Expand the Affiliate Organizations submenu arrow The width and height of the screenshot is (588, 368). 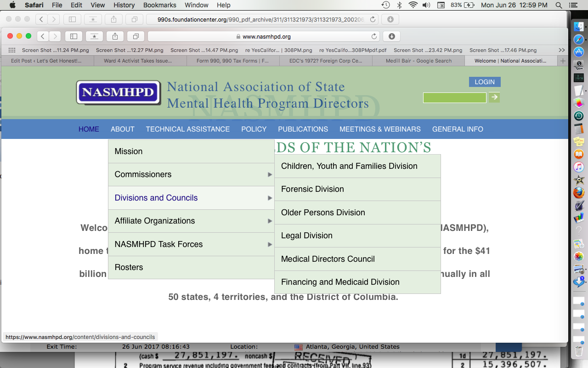coord(270,221)
